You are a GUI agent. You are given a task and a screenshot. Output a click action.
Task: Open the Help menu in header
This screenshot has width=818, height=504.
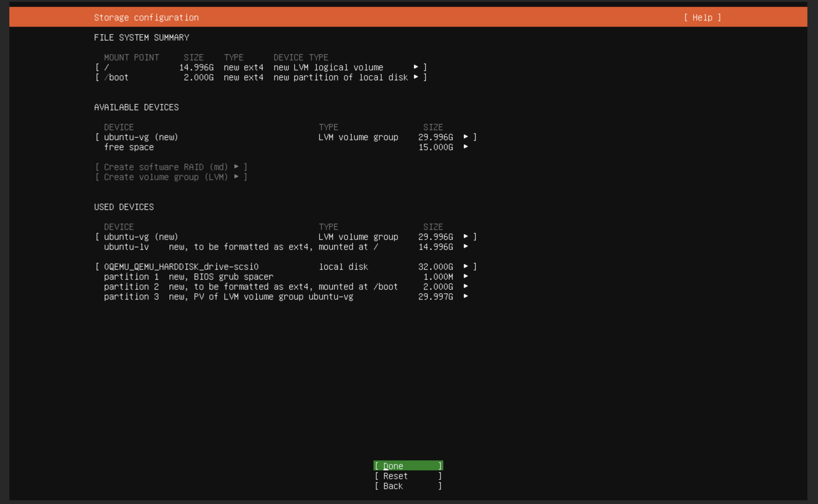coord(702,17)
